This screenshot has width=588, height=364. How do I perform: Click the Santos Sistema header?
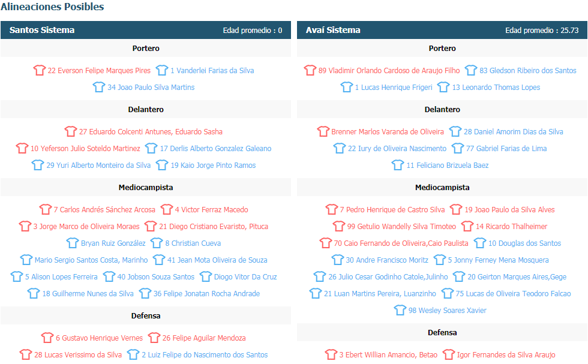click(42, 30)
